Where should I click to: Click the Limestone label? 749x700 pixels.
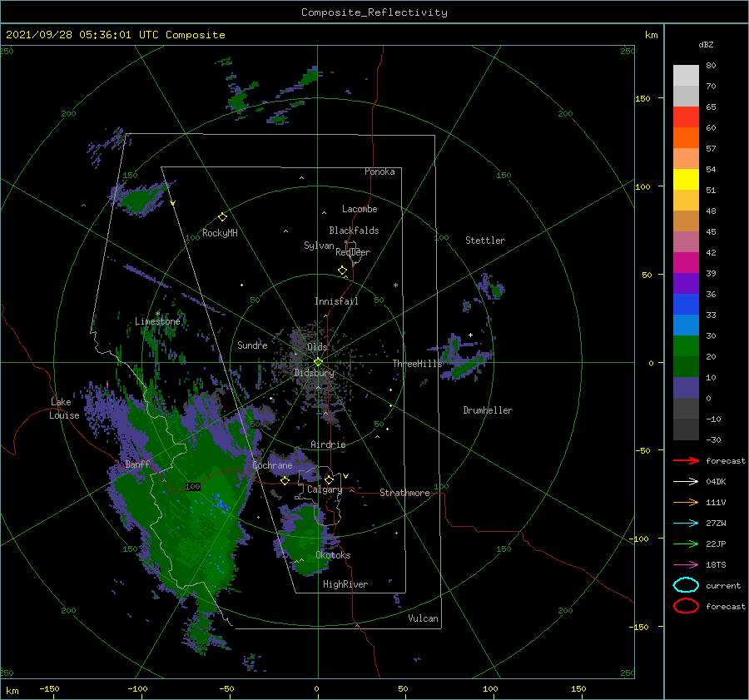pyautogui.click(x=157, y=321)
